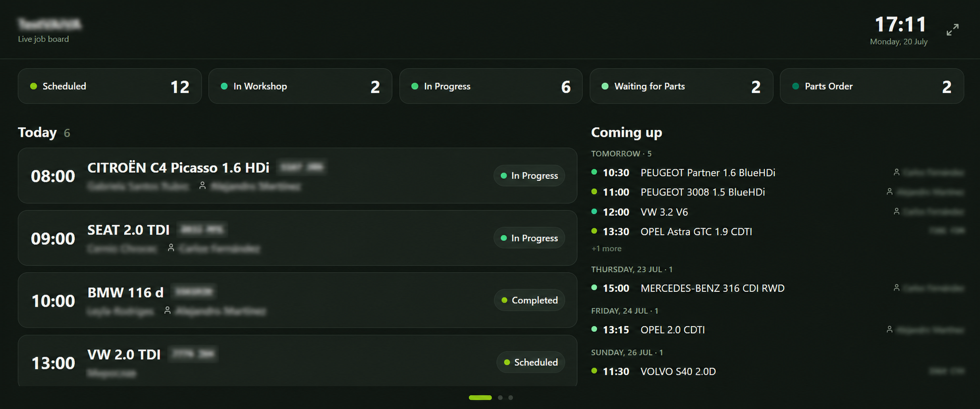Open the Waiting for Parts status card
This screenshot has width=980, height=409.
point(681,86)
